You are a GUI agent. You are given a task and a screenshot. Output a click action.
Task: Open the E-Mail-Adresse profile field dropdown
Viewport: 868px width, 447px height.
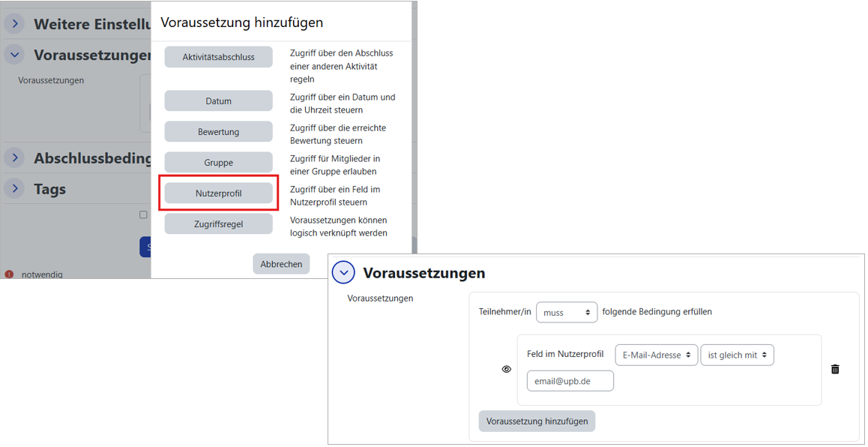tap(656, 355)
